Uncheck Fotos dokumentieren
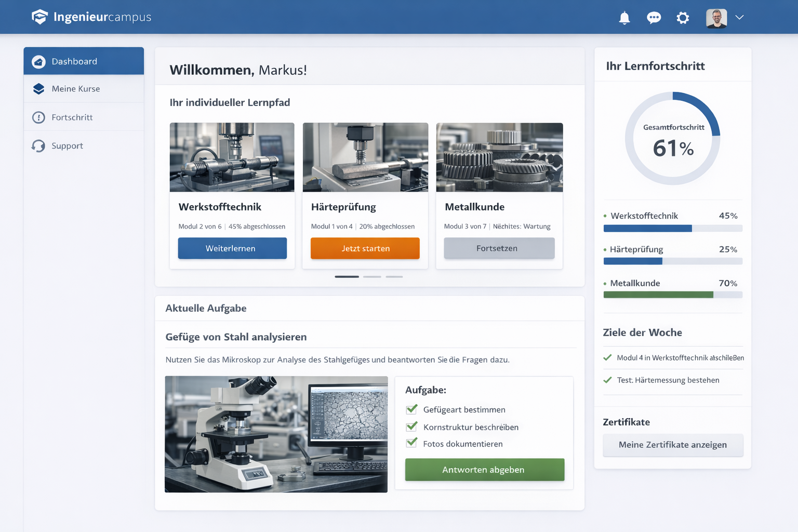Image resolution: width=798 pixels, height=532 pixels. 411,444
